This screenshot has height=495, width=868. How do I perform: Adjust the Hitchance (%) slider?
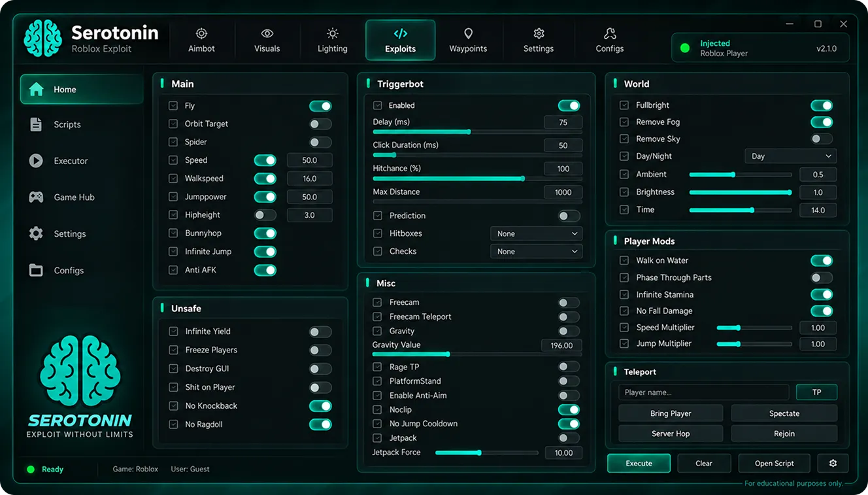pos(477,178)
